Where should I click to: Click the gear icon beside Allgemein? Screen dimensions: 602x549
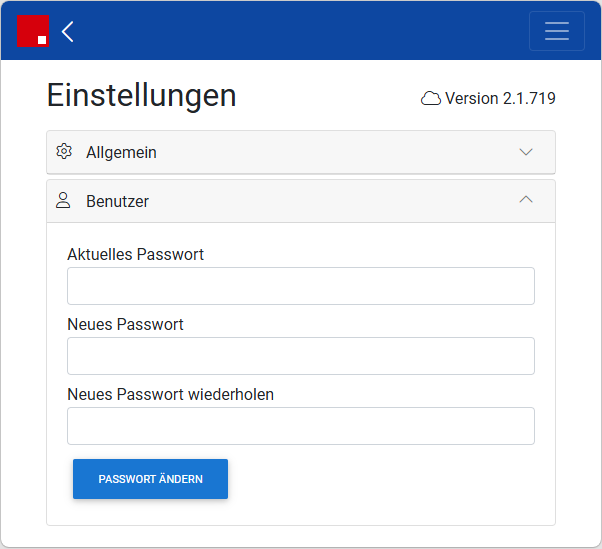[64, 151]
